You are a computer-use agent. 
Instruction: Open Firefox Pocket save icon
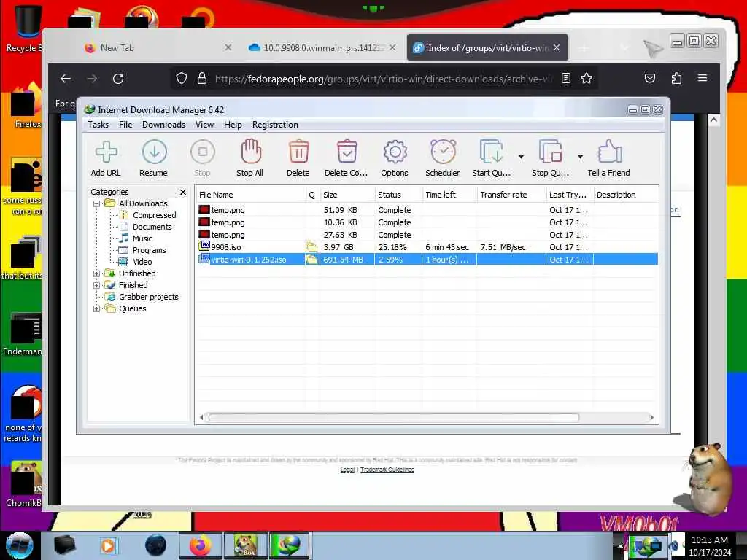click(650, 79)
